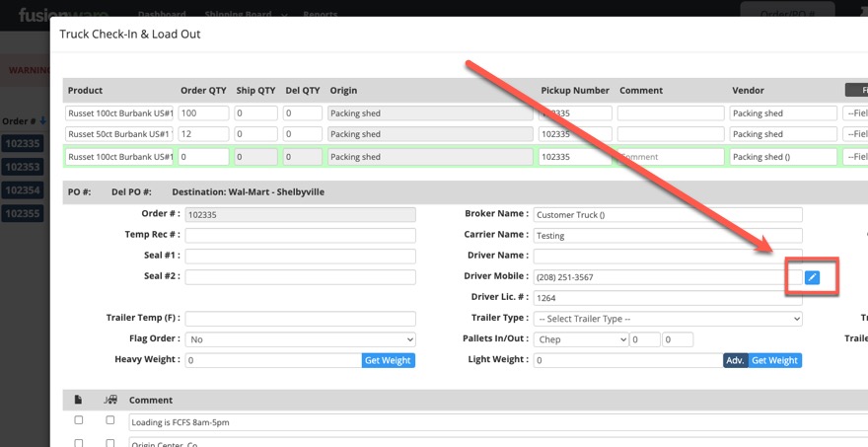
Task: Check the forklift box for Loading is FCFS comment
Action: [110, 421]
